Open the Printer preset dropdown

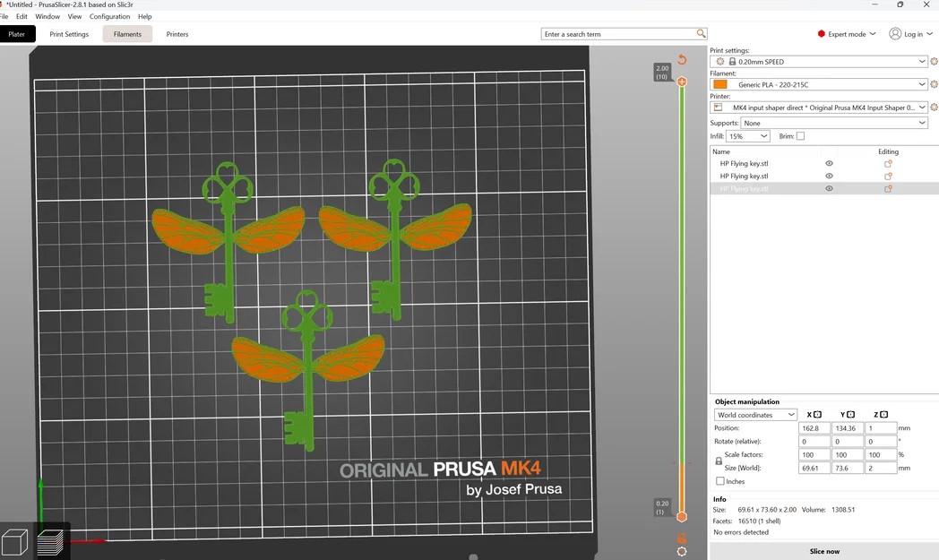pyautogui.click(x=818, y=108)
